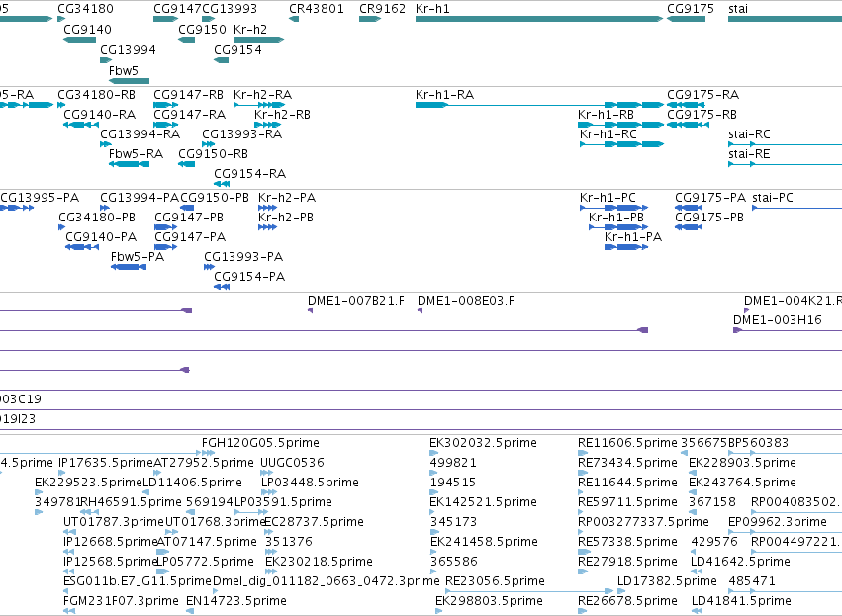Select CR43801 gene label
This screenshot has height=616, width=842.
click(317, 9)
